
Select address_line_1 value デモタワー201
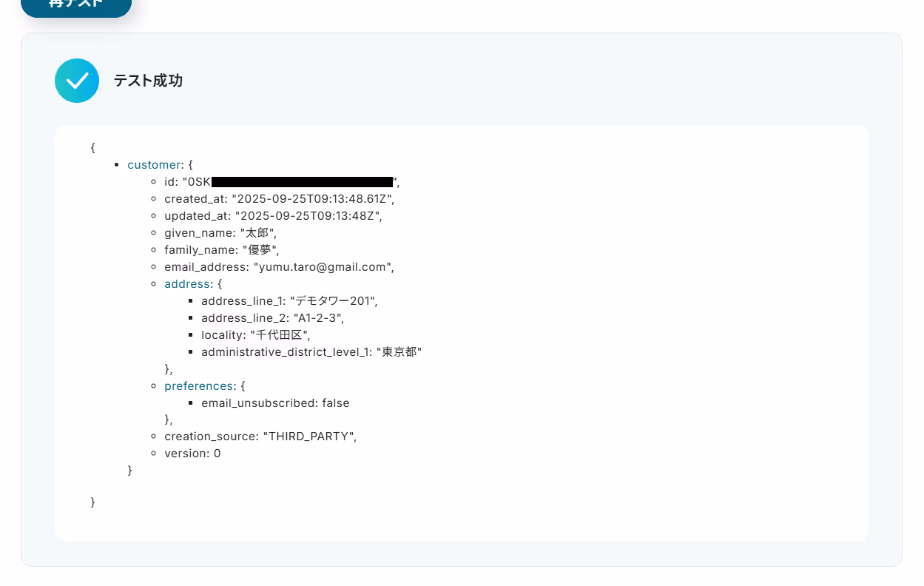pyautogui.click(x=333, y=301)
